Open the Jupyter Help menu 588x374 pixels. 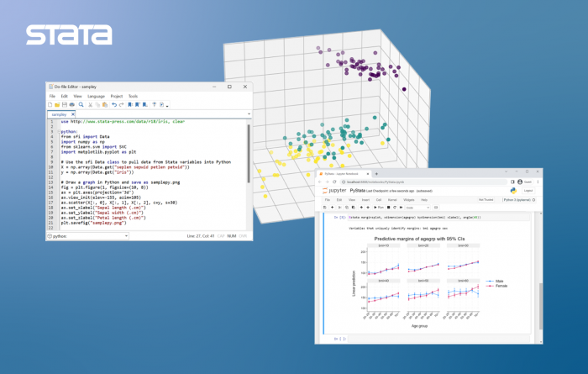click(424, 200)
